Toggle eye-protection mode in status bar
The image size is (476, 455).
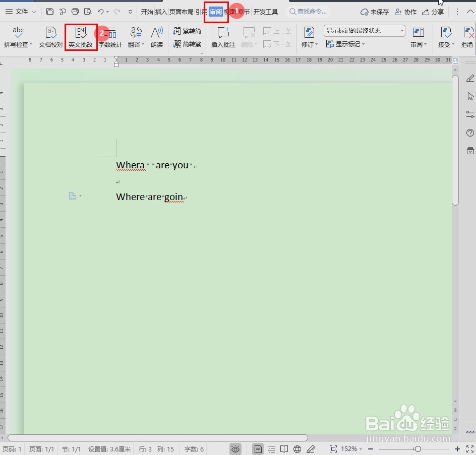point(235,449)
